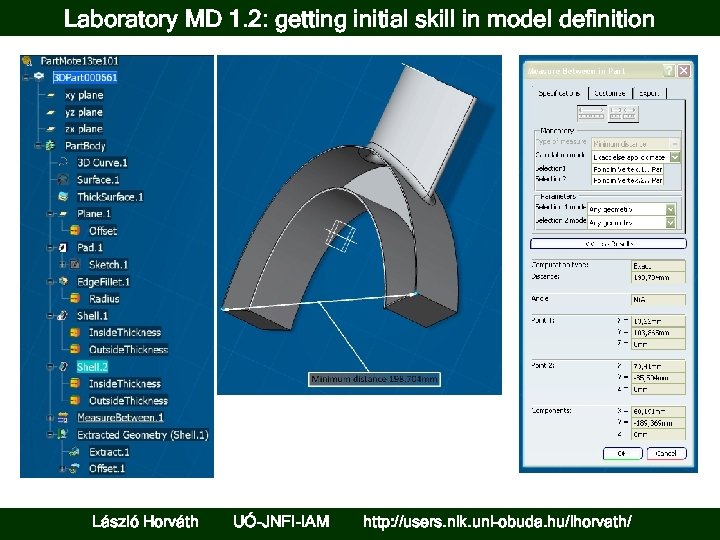
Task: Collapse the Shell.2 node
Action: click(x=51, y=366)
